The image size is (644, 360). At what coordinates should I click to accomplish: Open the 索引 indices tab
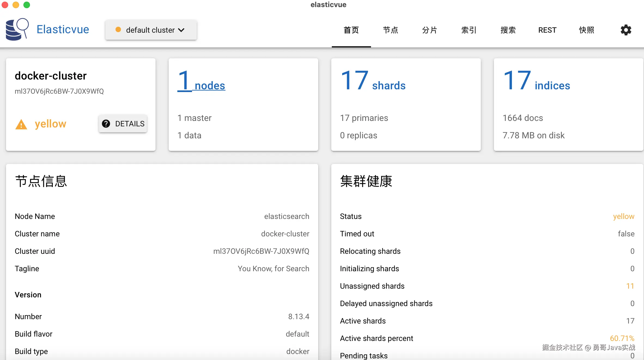pos(469,30)
